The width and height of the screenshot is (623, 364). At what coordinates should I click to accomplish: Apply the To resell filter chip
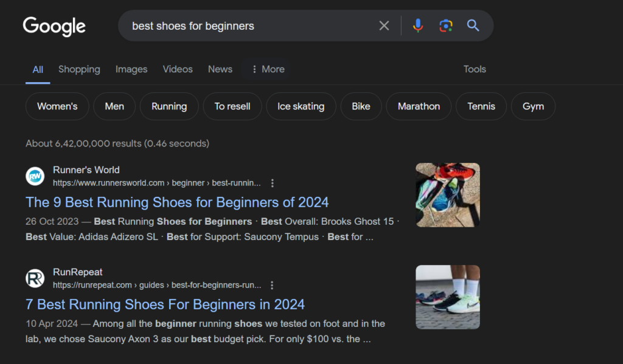click(232, 106)
